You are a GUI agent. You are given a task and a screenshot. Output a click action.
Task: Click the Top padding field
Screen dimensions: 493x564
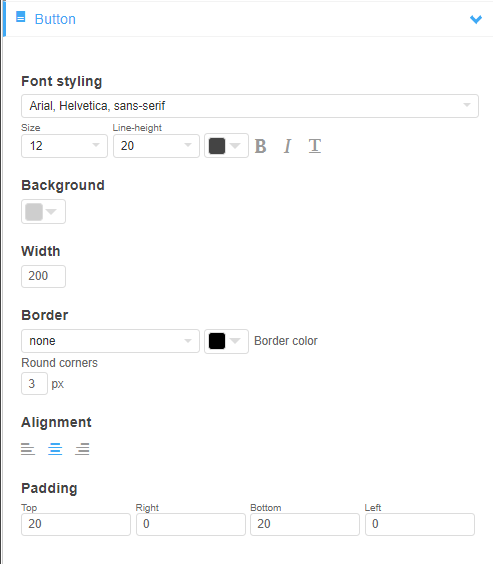point(76,524)
